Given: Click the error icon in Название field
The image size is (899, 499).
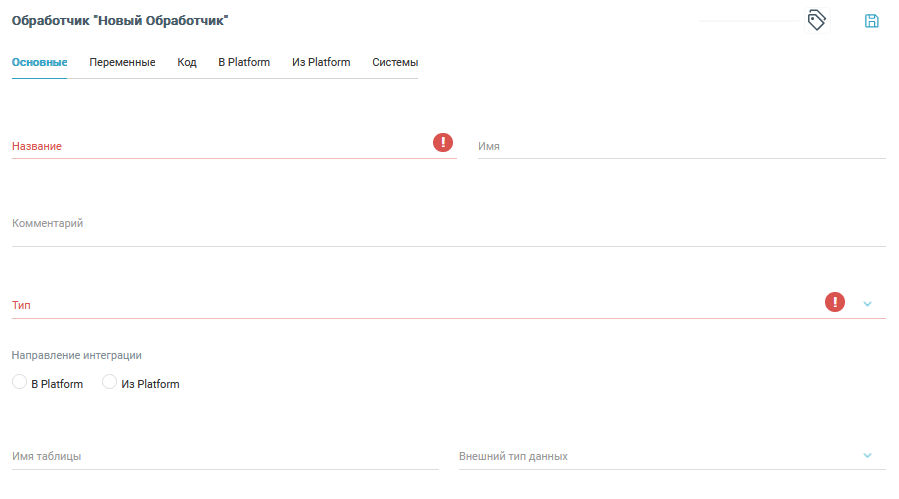Looking at the screenshot, I should coord(443,143).
